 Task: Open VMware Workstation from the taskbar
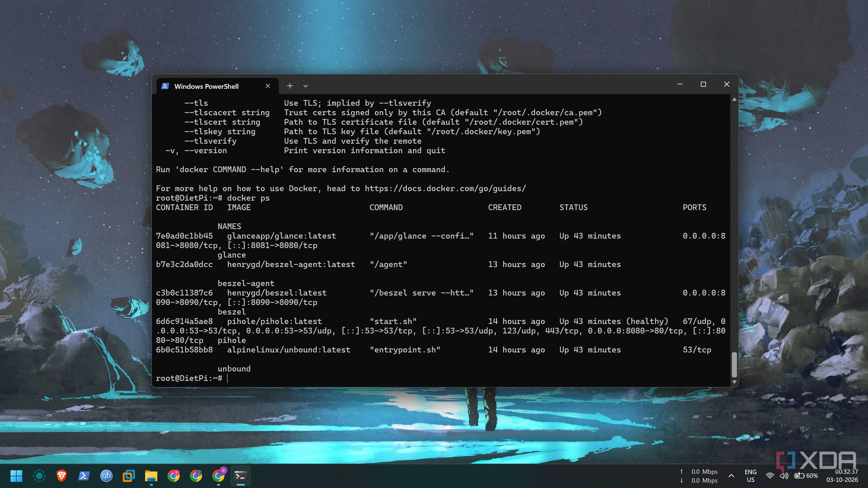click(x=129, y=476)
